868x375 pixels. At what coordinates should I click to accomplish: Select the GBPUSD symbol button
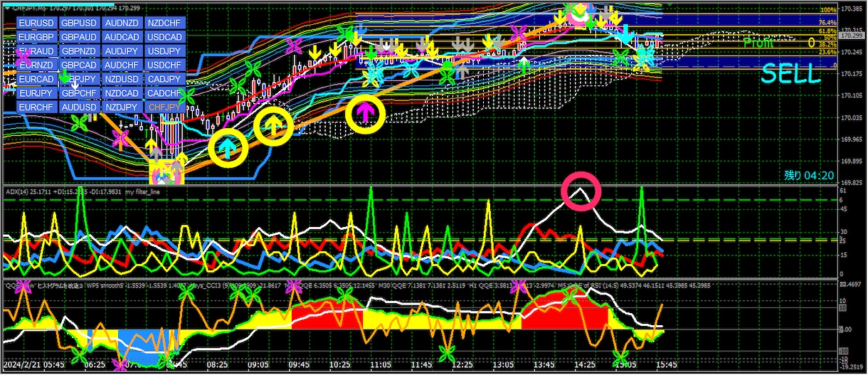point(79,23)
